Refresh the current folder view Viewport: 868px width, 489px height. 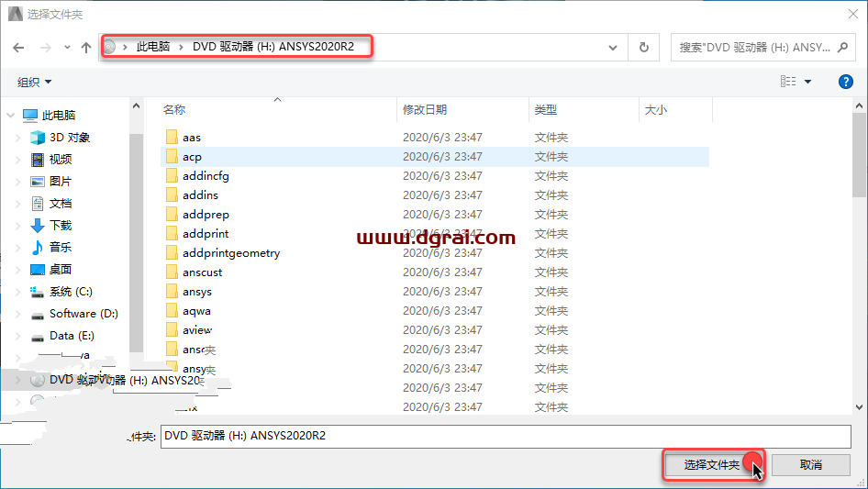(644, 48)
